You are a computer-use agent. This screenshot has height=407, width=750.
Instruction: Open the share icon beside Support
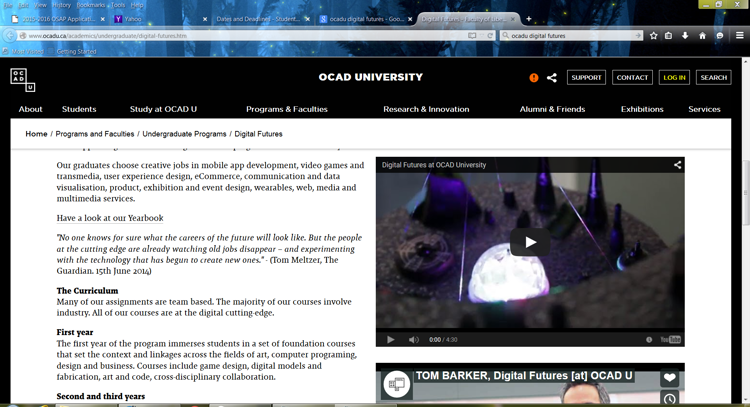552,77
